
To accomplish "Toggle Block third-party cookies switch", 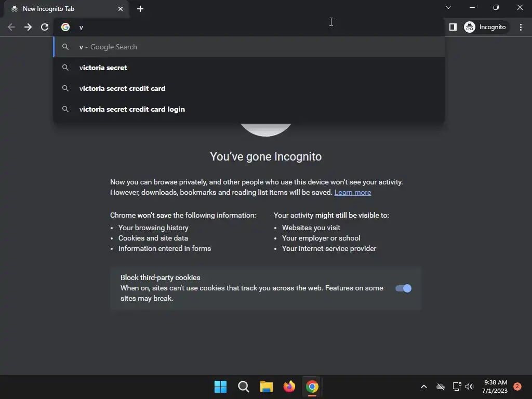I will [x=403, y=288].
